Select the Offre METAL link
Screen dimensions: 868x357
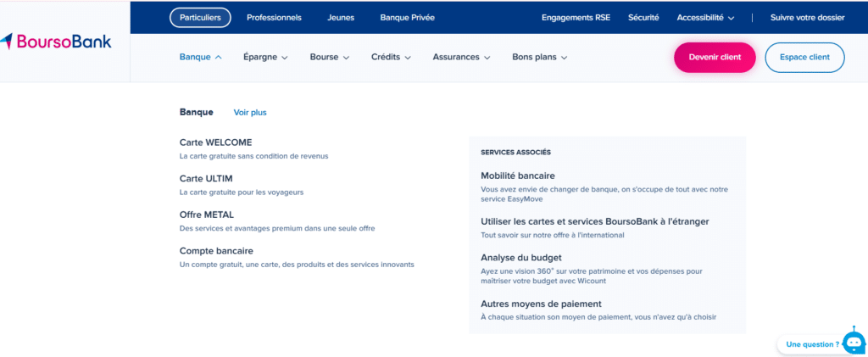coord(206,215)
